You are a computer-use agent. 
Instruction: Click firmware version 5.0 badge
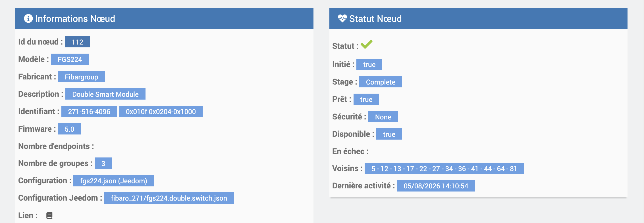[69, 129]
